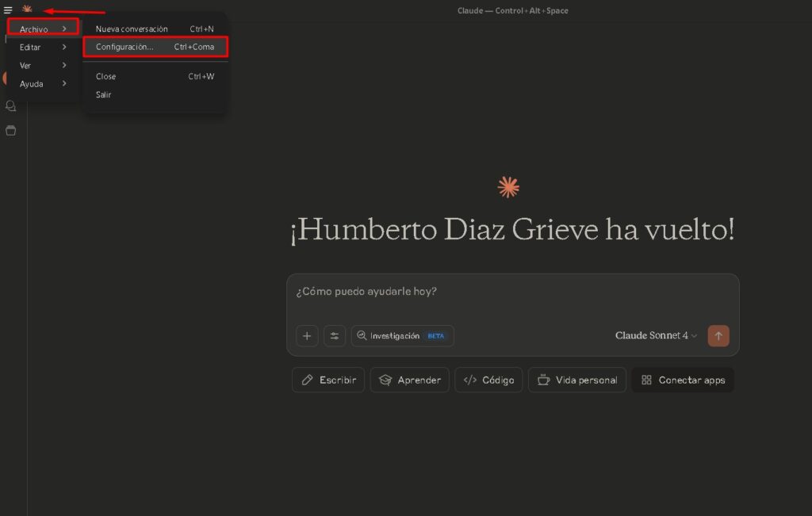Open the tools settings sliders icon
Image resolution: width=812 pixels, height=516 pixels.
(335, 335)
